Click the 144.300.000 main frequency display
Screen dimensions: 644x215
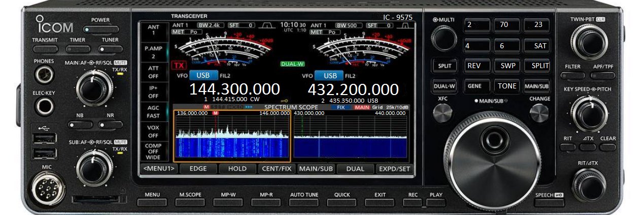tap(234, 89)
